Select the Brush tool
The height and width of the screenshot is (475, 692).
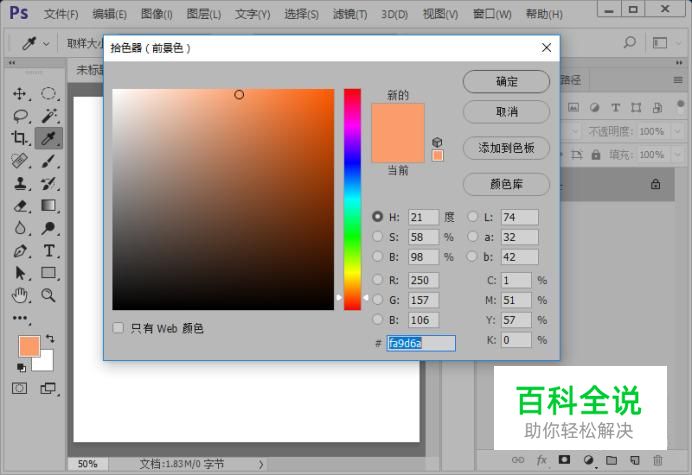pyautogui.click(x=49, y=161)
